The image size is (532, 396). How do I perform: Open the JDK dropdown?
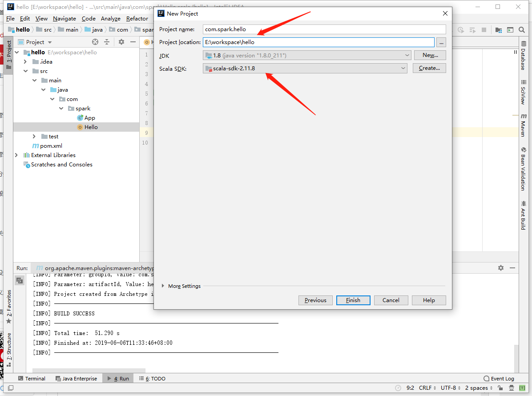point(307,55)
